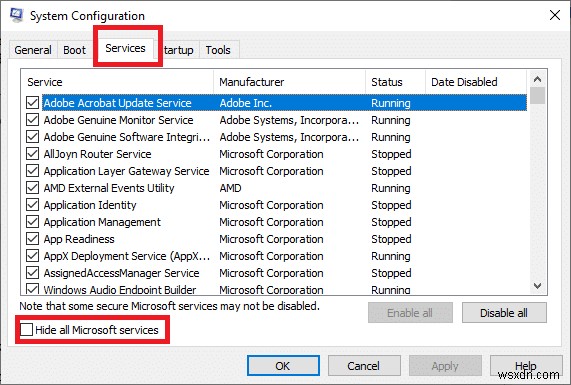Select the Application Identity service name
571x385 pixels.
pyautogui.click(x=90, y=205)
